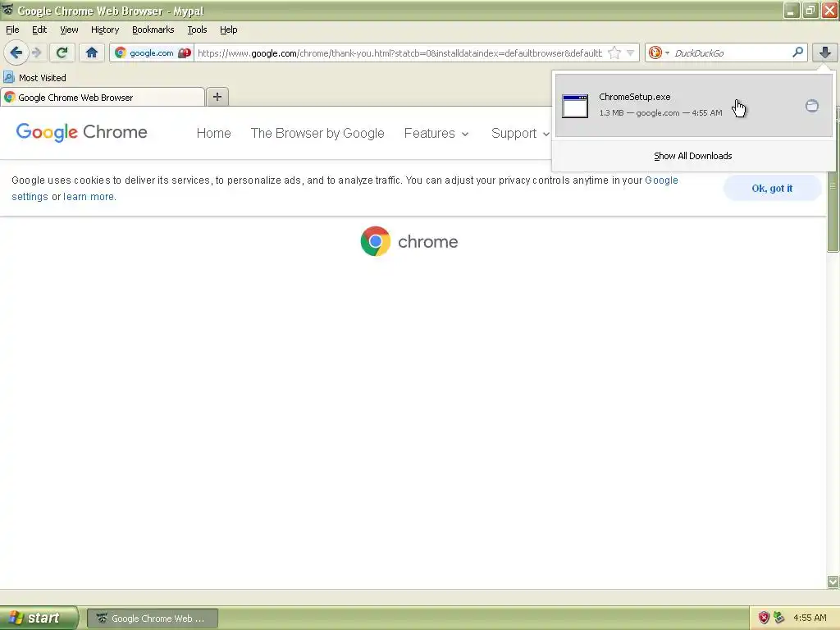
Task: Go to the Home nav link
Action: pos(214,134)
